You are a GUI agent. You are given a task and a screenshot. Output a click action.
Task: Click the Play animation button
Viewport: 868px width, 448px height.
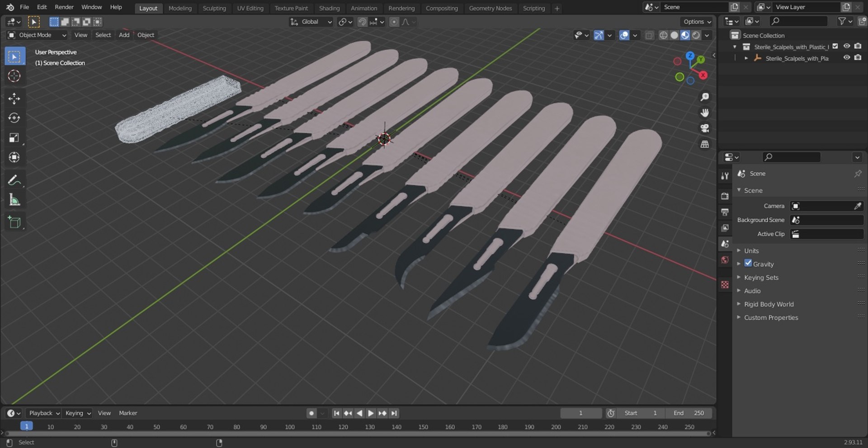[x=371, y=413]
